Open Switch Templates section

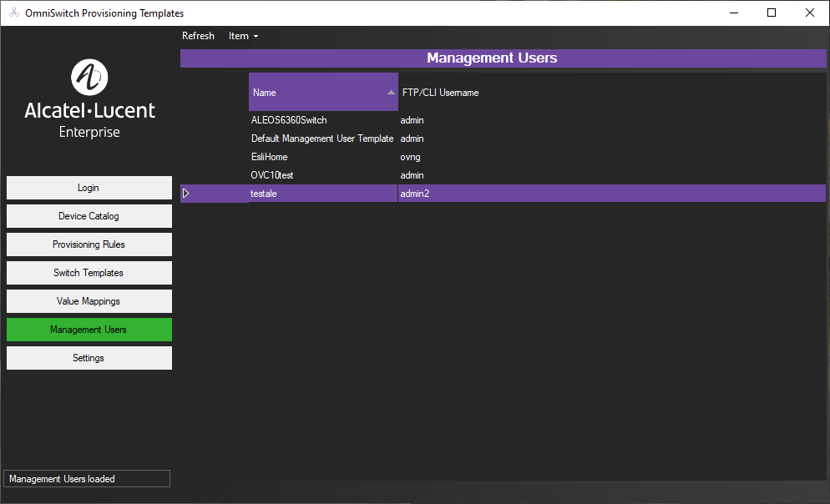(x=89, y=273)
